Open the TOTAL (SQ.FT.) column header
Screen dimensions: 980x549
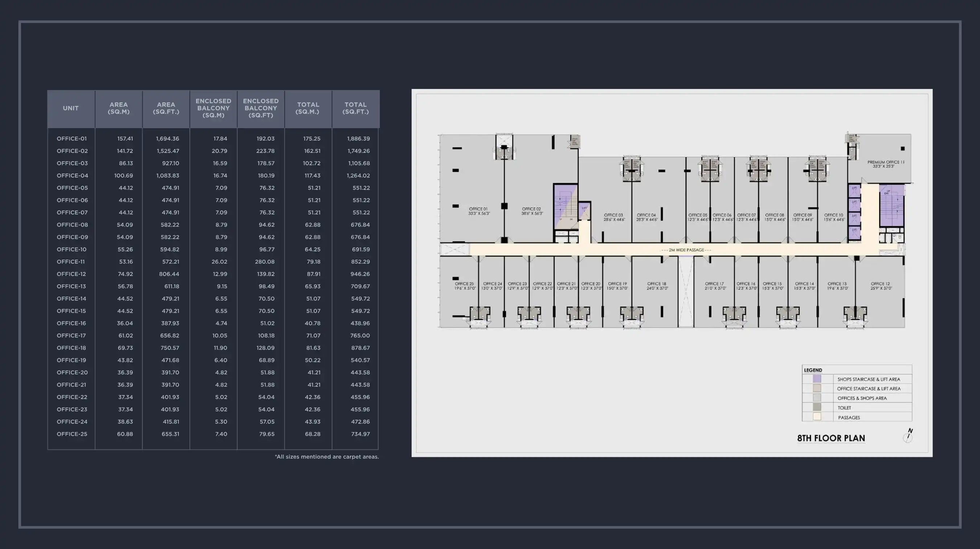click(356, 109)
